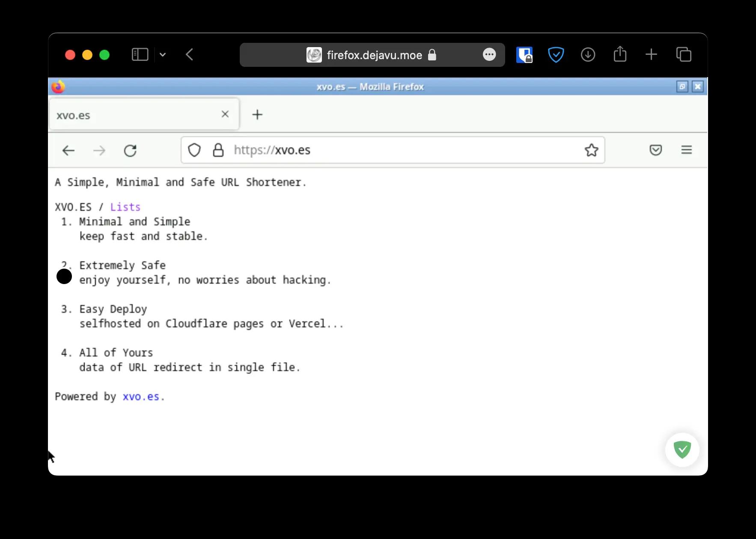Click 'data of URL redirect in single file.'
Viewport: 756px width, 539px height.
(x=190, y=367)
